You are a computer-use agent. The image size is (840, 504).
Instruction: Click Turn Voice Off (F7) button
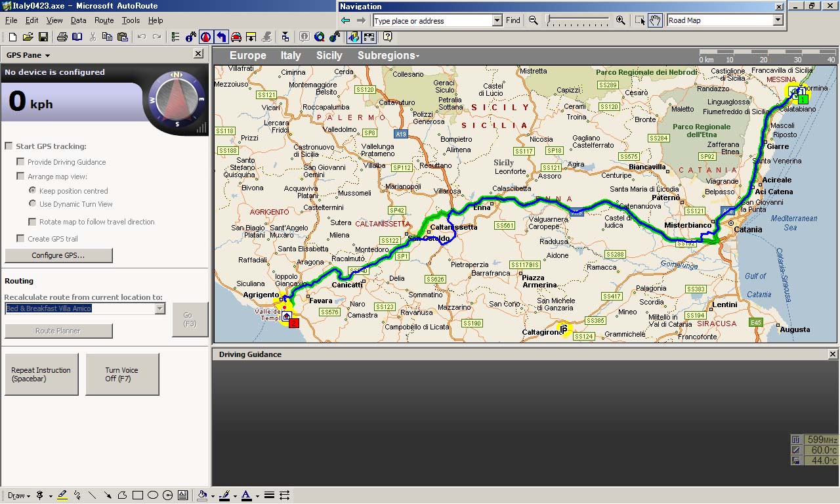point(122,374)
